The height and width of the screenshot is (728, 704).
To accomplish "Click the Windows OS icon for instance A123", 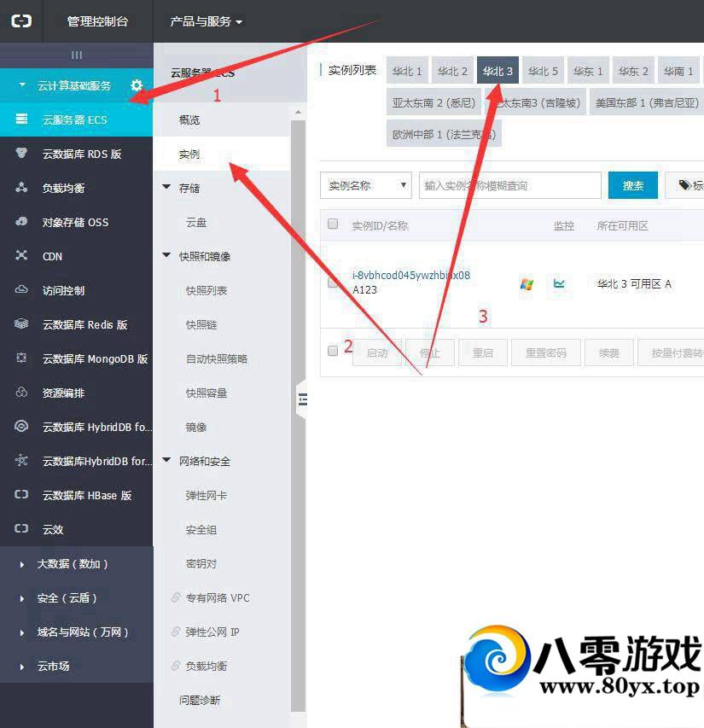I will pyautogui.click(x=527, y=283).
